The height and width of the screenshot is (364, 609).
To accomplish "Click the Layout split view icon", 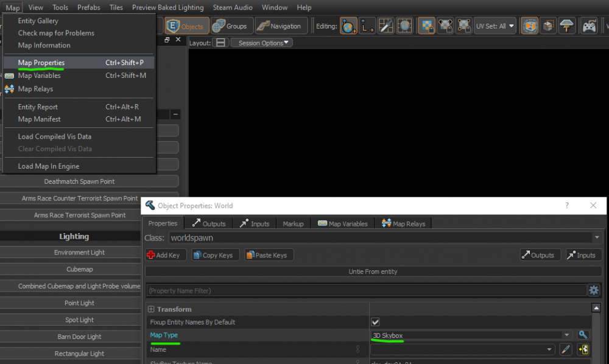I will pyautogui.click(x=220, y=43).
